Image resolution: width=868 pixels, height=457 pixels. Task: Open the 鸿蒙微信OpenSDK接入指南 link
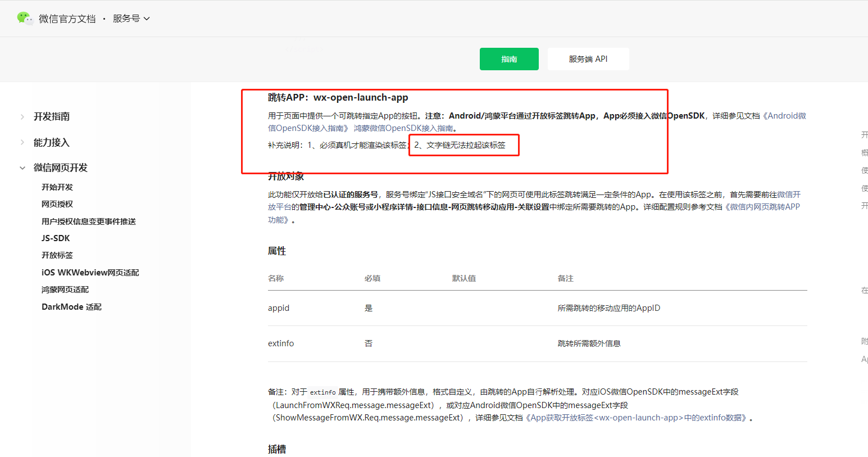403,128
